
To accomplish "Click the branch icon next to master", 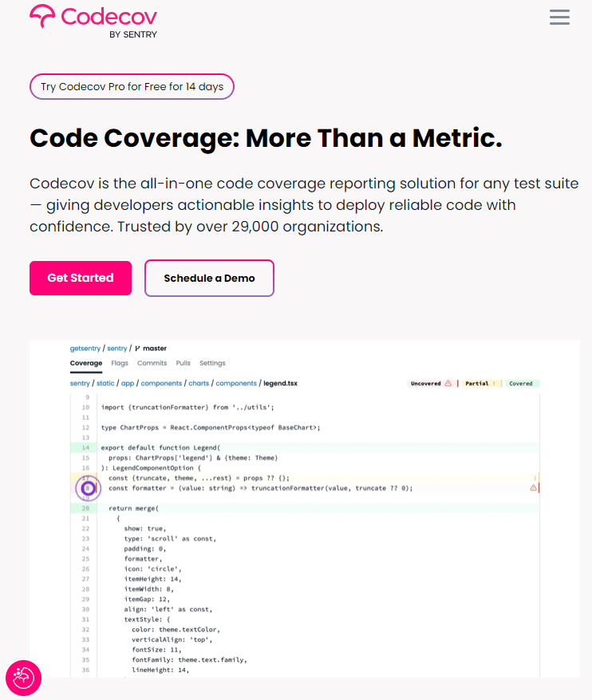I will pos(136,348).
